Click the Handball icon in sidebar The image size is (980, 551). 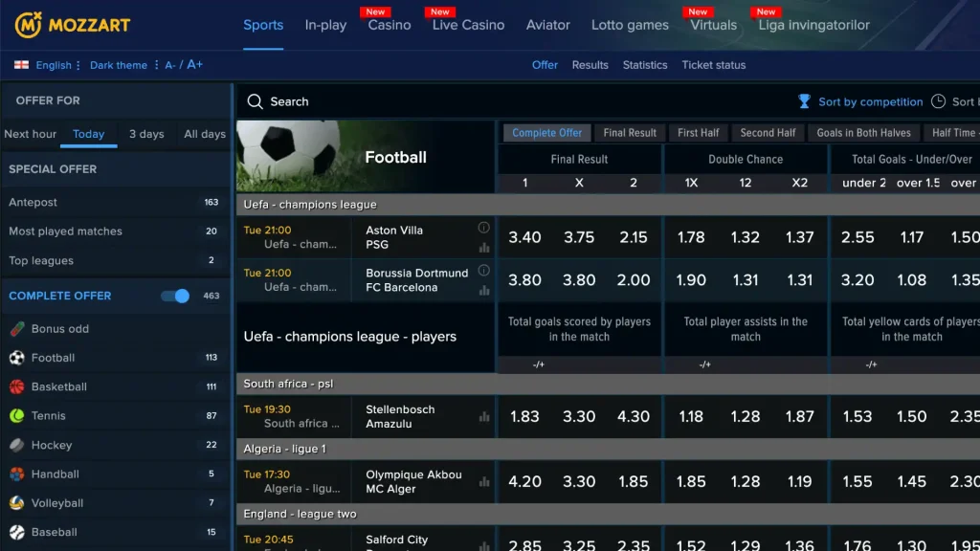tap(17, 474)
